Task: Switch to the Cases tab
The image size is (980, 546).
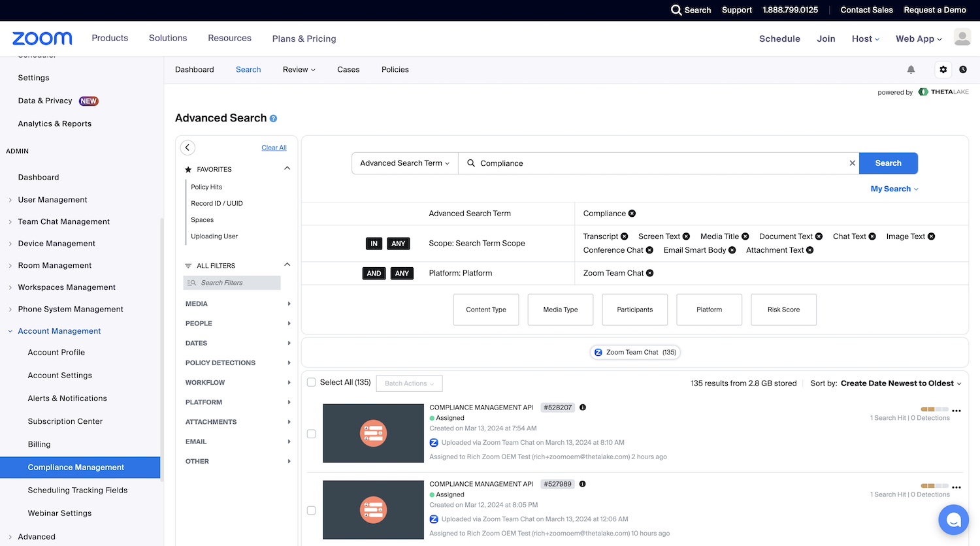Action: pos(348,70)
